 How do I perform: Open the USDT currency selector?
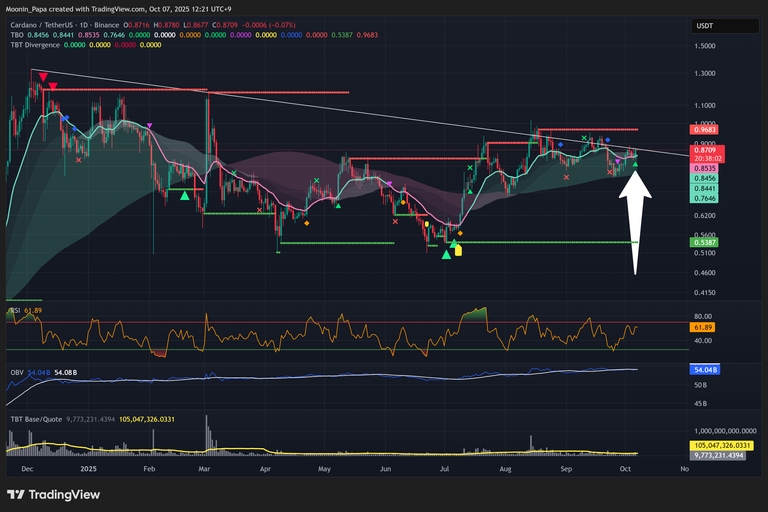[x=704, y=24]
